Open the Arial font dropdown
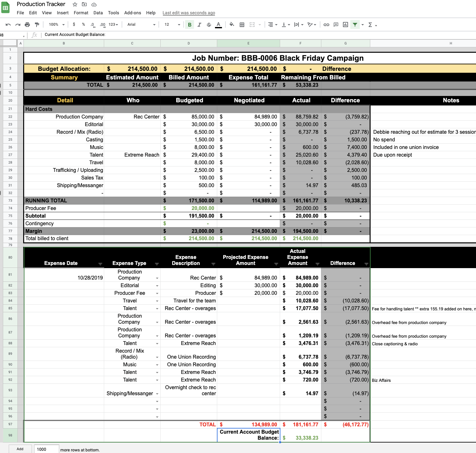 [141, 24]
